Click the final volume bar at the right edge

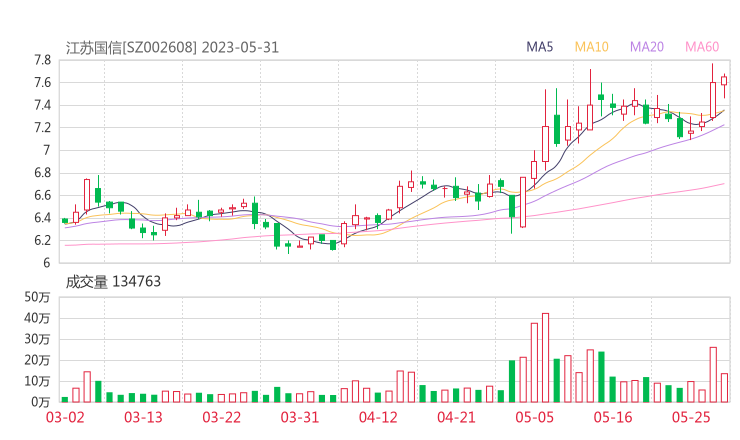pyautogui.click(x=724, y=388)
